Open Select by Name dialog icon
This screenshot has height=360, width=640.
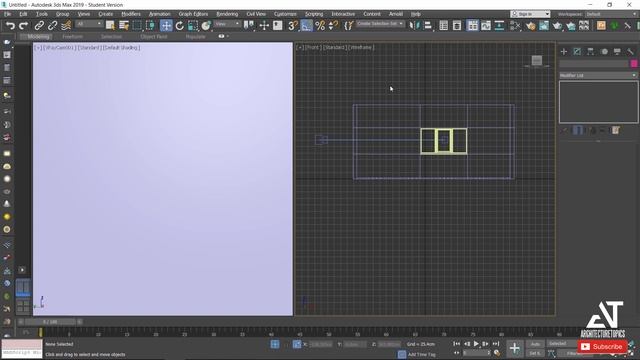point(124,26)
